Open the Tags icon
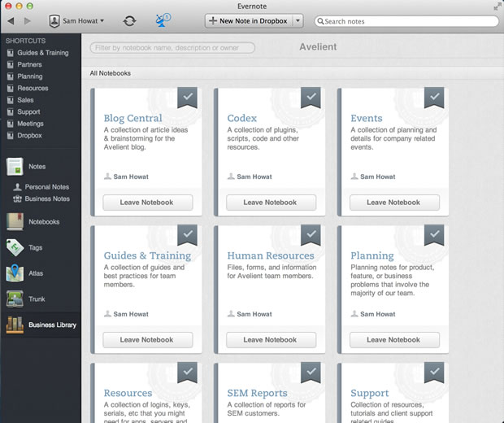 coord(15,247)
